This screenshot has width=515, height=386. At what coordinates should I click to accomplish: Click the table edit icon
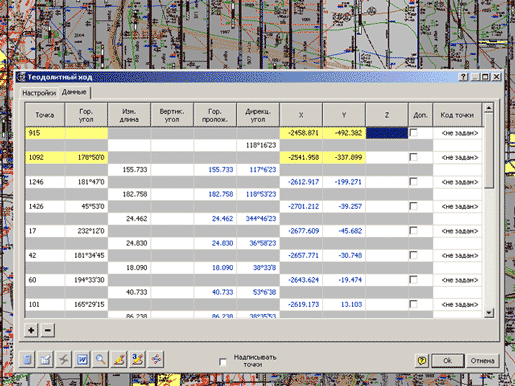pyautogui.click(x=46, y=360)
